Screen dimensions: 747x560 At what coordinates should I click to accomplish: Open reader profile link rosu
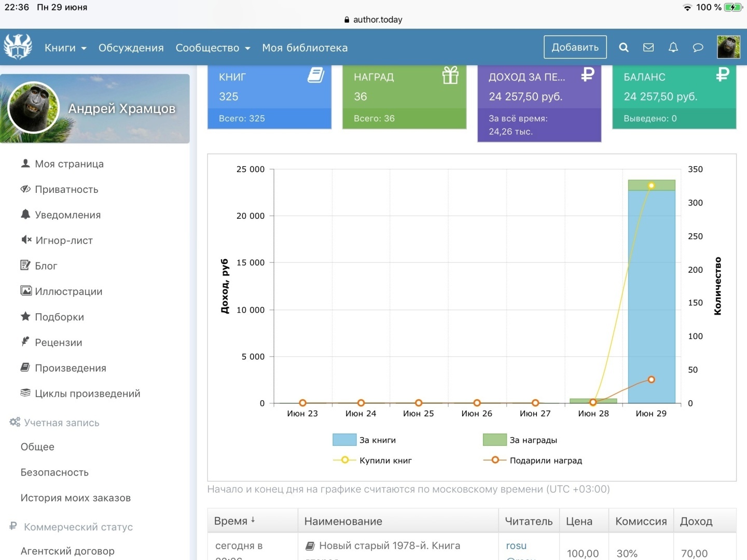pos(516,546)
